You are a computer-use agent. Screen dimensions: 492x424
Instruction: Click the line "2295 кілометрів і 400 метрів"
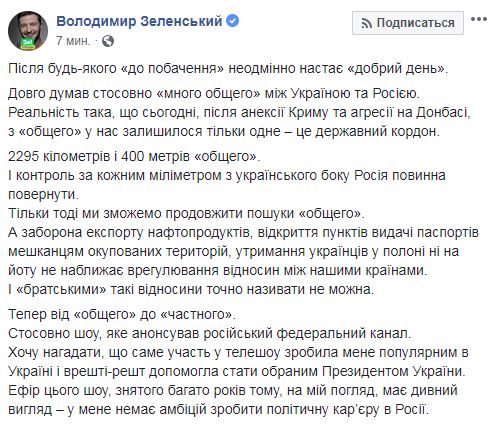click(134, 156)
